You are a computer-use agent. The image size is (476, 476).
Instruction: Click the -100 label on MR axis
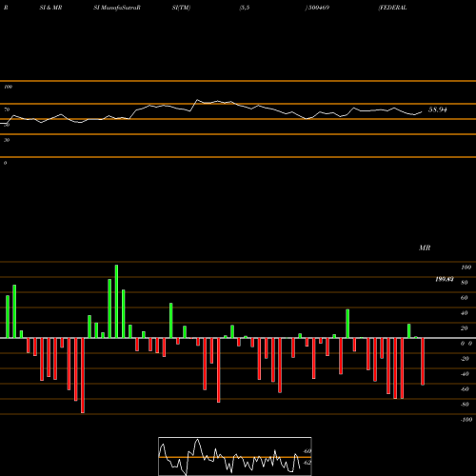click(466, 420)
